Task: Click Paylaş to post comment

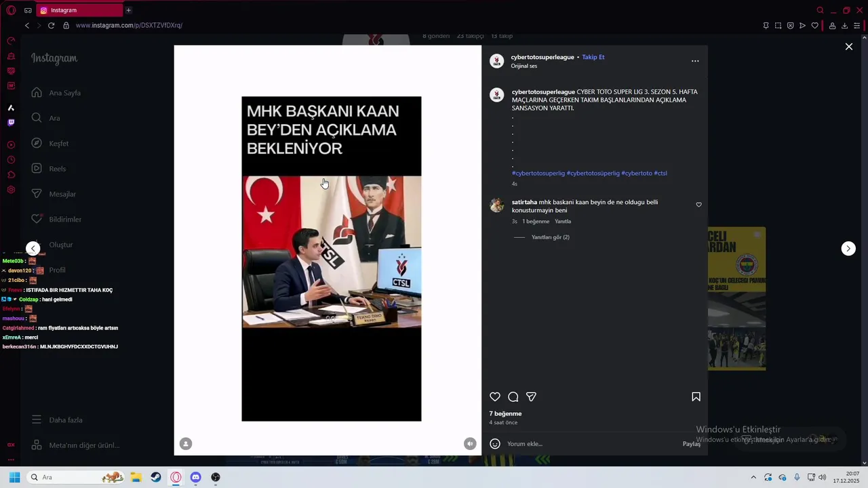Action: (x=691, y=444)
